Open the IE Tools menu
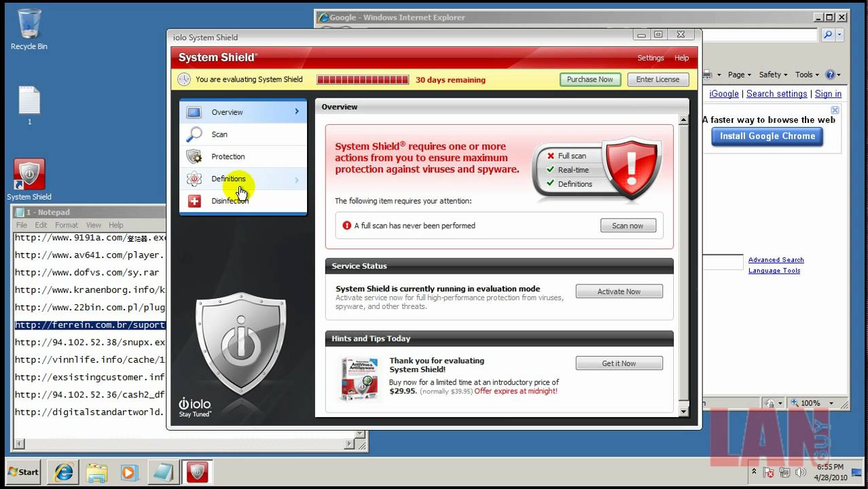The width and height of the screenshot is (868, 489). coord(807,75)
